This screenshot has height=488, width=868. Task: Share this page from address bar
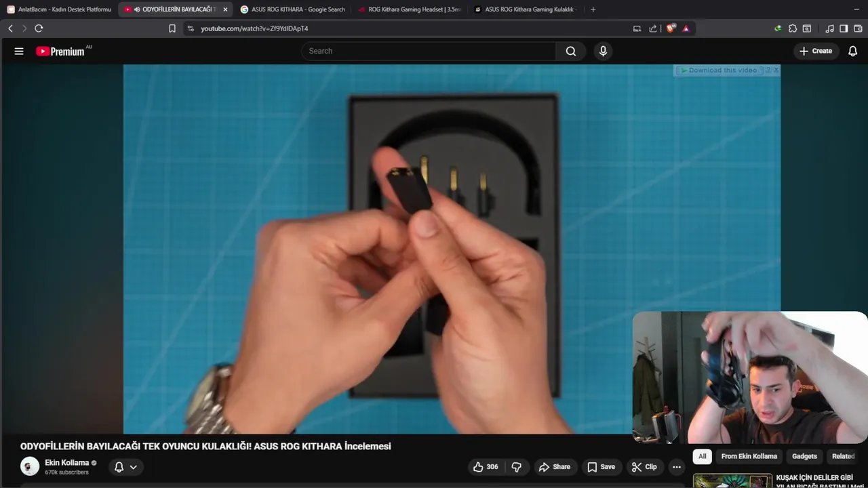pos(653,28)
